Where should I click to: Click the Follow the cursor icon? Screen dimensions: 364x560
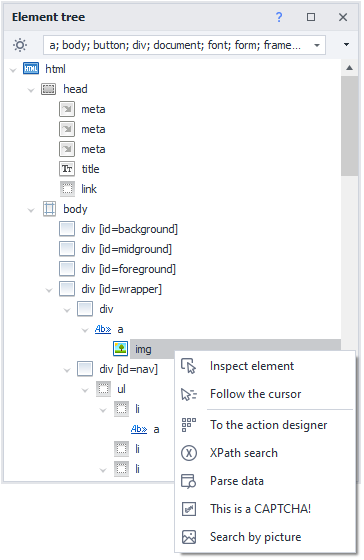(x=189, y=394)
